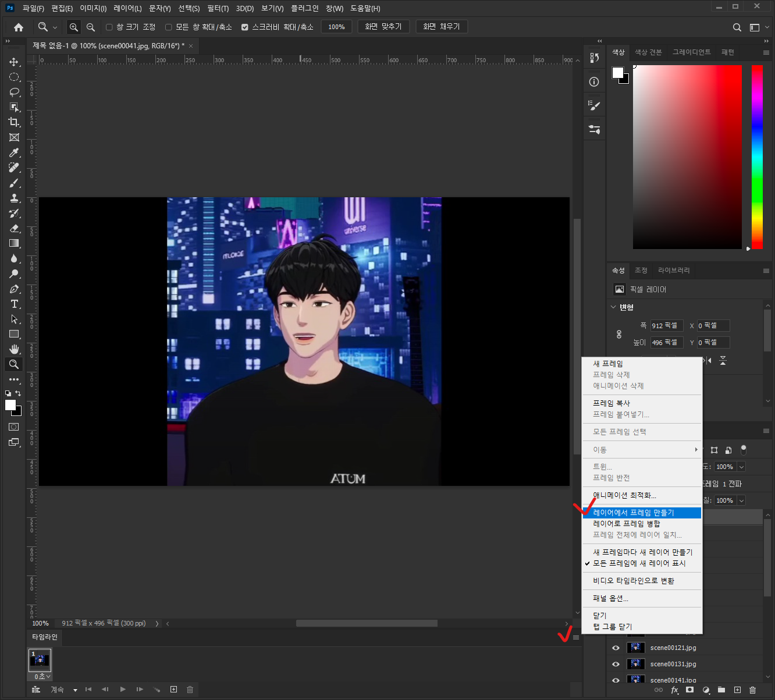The image size is (775, 700).
Task: Select the Move tool
Action: (14, 62)
